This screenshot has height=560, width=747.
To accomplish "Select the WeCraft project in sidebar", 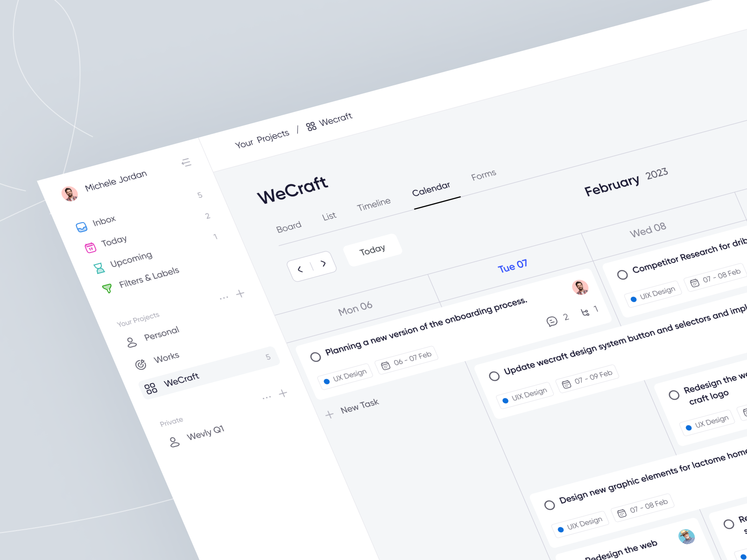I will pyautogui.click(x=209, y=373).
